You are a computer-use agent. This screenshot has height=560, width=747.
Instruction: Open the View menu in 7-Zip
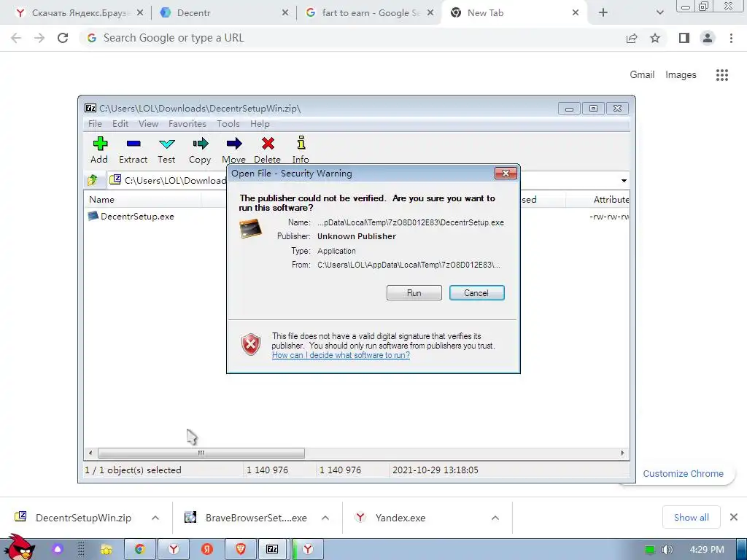148,124
